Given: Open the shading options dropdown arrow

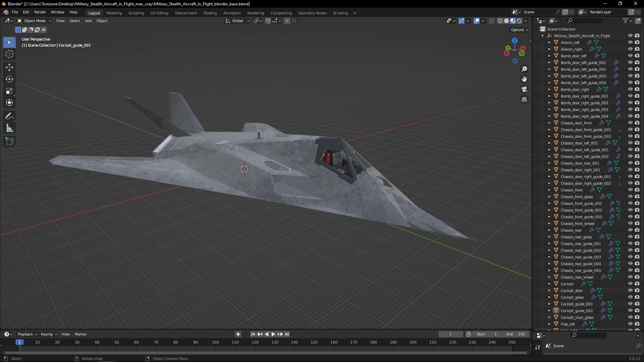Looking at the screenshot, I should pos(526,21).
